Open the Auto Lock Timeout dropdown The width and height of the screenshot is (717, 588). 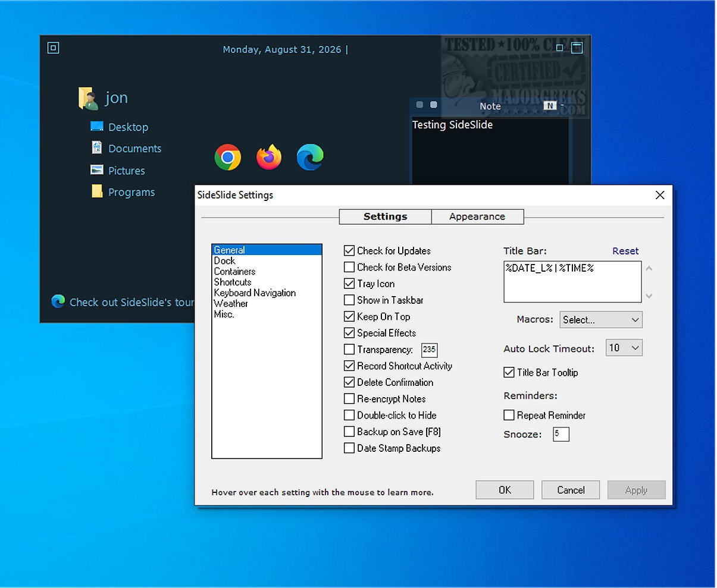pos(624,348)
